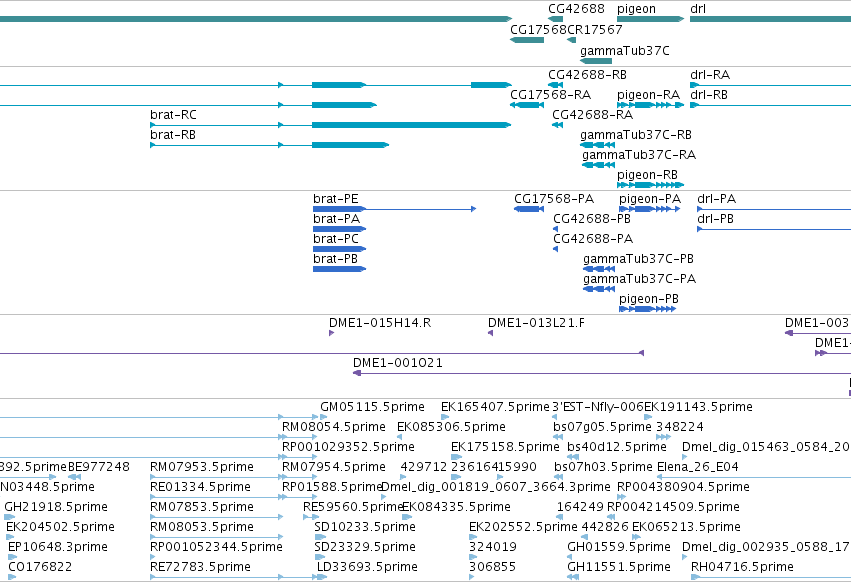Click transcript CG42688-RB
Image resolution: width=851 pixels, height=582 pixels.
pyautogui.click(x=587, y=75)
